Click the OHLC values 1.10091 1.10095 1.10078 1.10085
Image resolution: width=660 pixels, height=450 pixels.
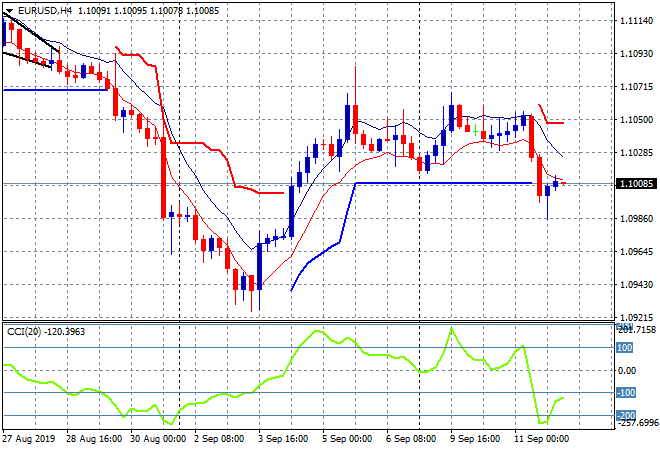[149, 11]
